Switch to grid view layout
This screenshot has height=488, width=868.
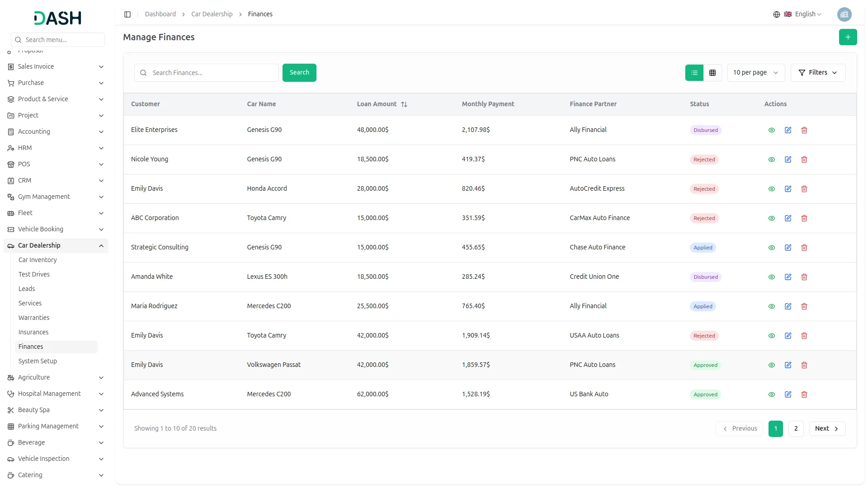712,73
